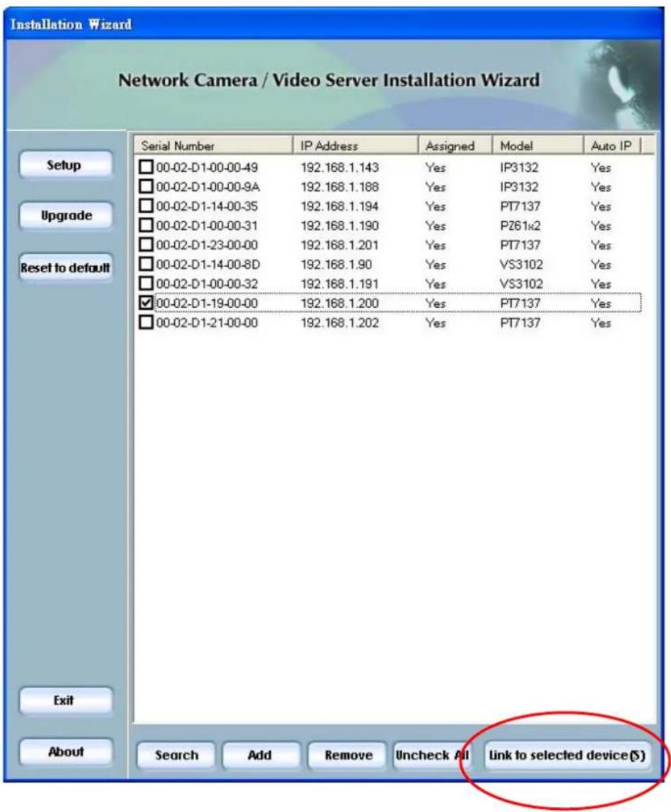Viewport: 671px width, 812px height.
Task: Select IP address 192.168.1.201
Action: [x=340, y=245]
